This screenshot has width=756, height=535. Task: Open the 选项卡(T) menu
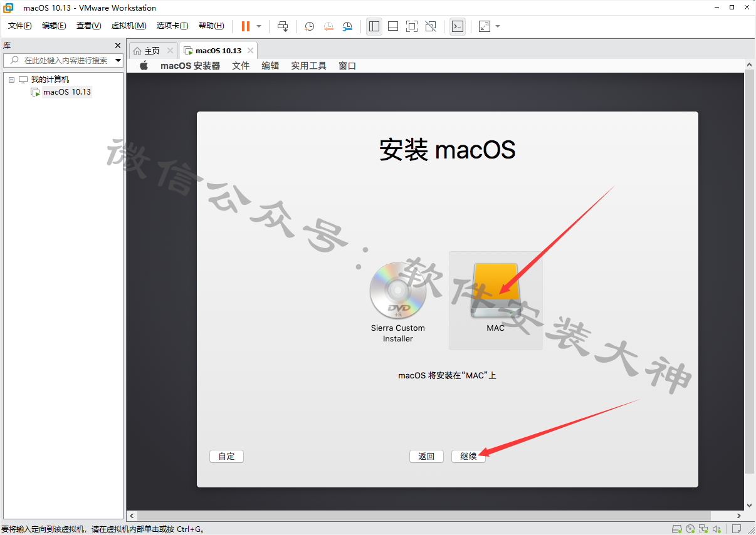[x=172, y=26]
